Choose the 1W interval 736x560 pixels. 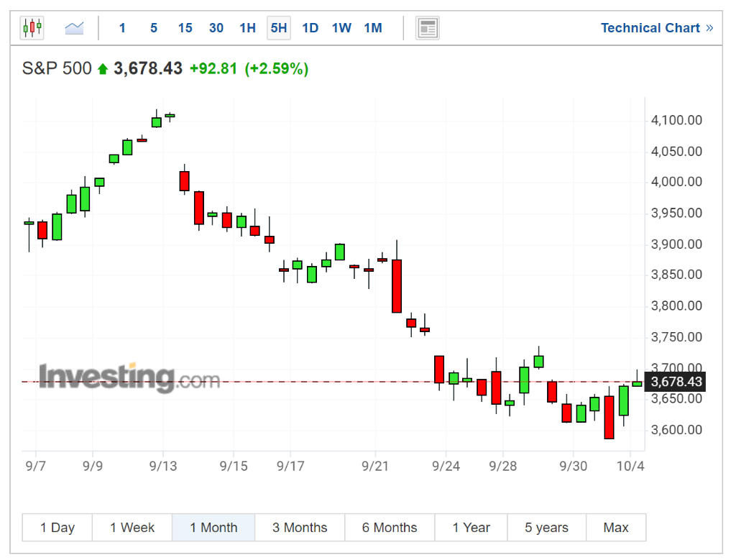tap(341, 28)
